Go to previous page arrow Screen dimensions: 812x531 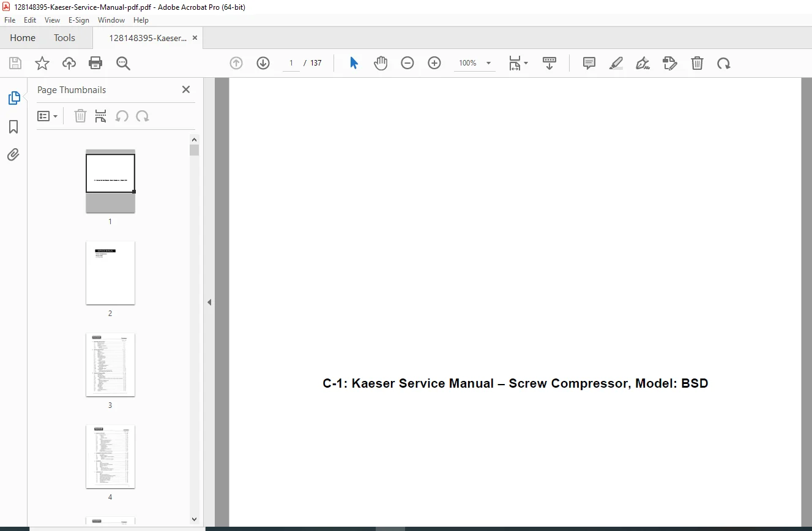coord(236,63)
